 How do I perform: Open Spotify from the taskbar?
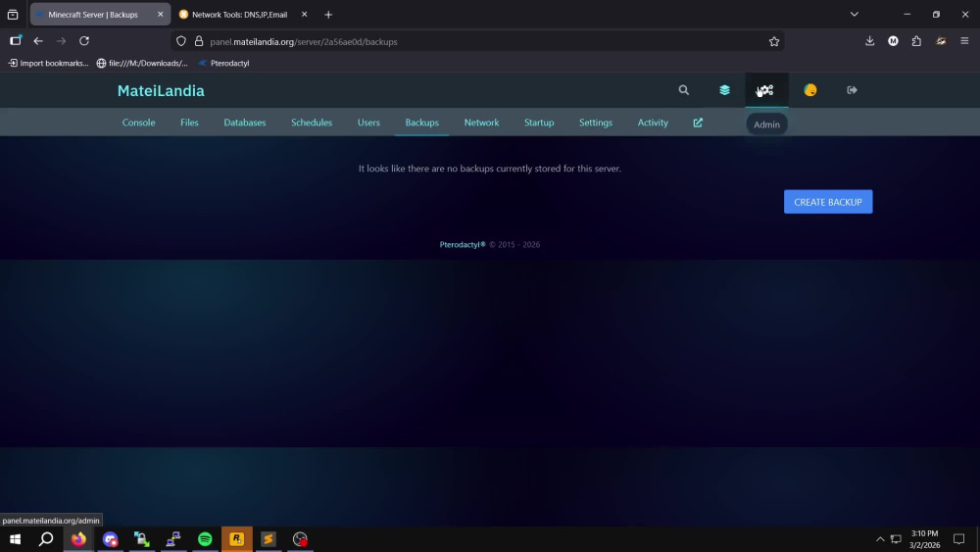point(205,539)
